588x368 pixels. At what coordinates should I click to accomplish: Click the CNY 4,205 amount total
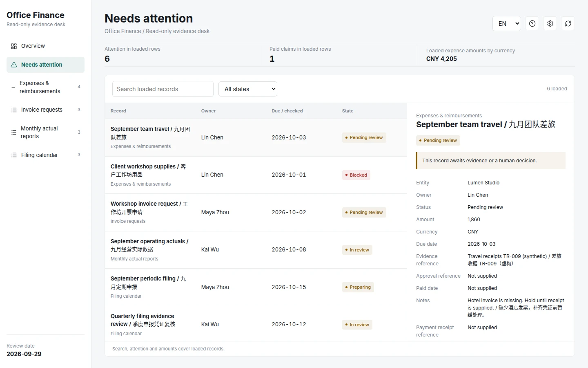tap(441, 59)
